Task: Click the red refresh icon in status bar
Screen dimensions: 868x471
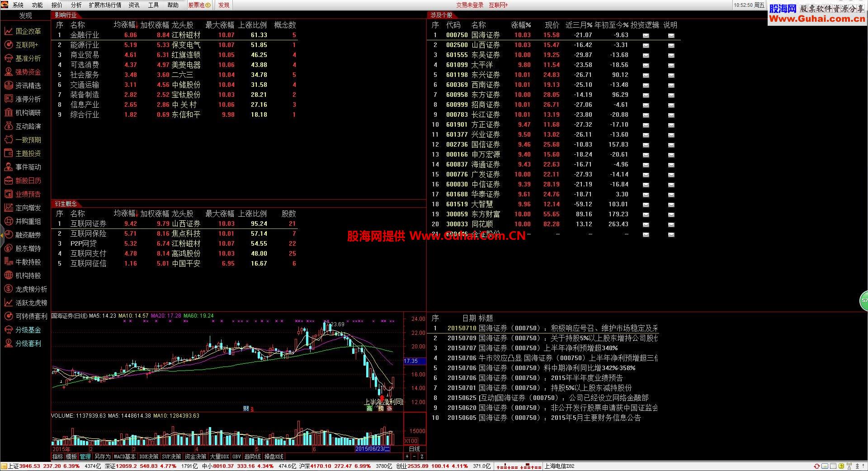Action: click(x=816, y=466)
